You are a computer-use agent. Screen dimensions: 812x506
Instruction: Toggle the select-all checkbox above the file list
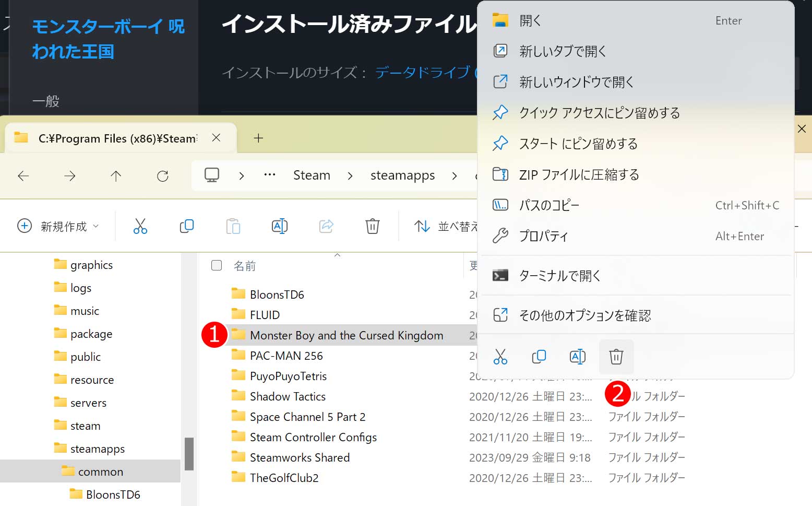coord(216,265)
